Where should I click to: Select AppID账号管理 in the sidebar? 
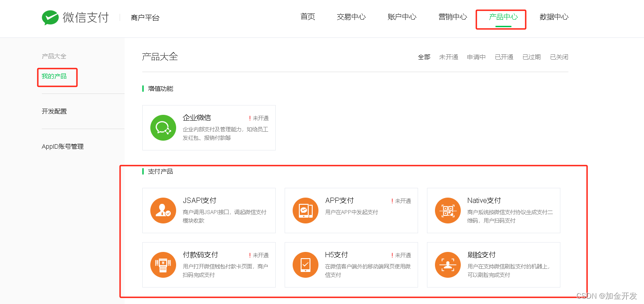coord(63,146)
